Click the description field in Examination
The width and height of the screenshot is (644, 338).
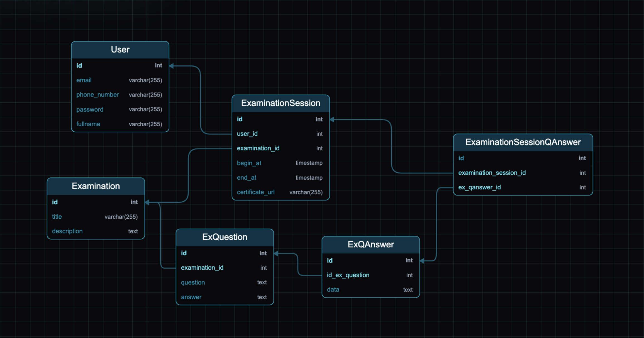67,231
